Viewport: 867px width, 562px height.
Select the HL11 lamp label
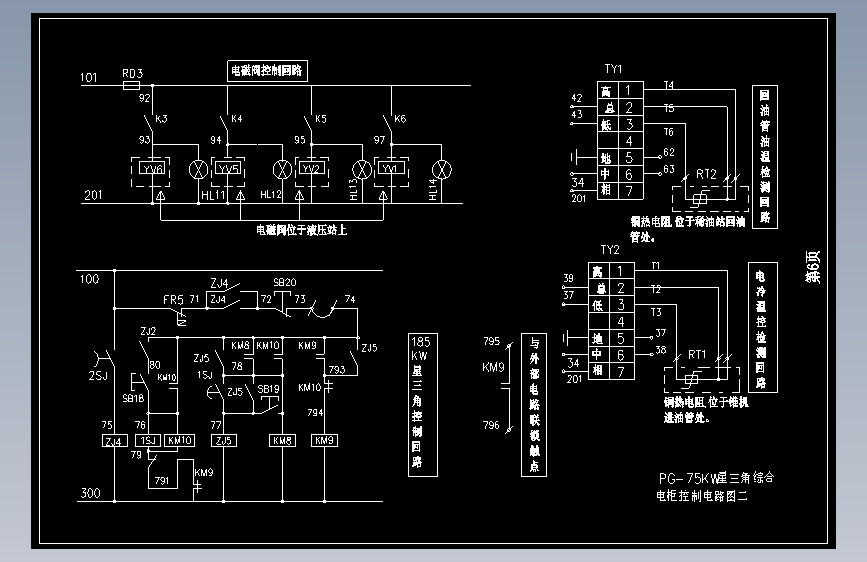213,195
